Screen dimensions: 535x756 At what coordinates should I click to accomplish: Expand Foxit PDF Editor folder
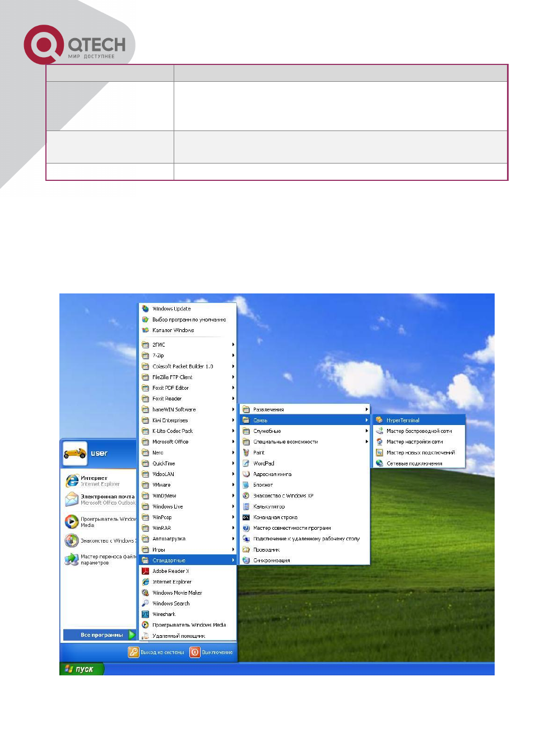point(188,388)
